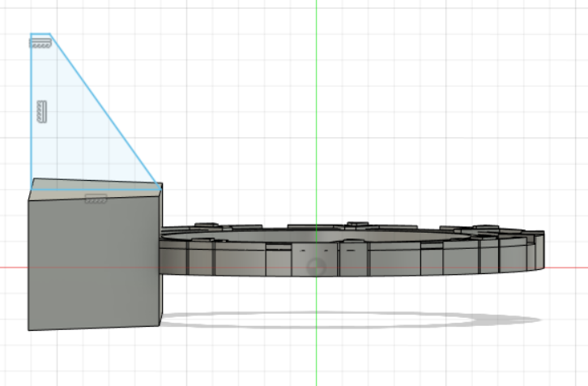Select the narrow right side face of the box
Viewport: 588px width, 386px height.
(x=161, y=254)
